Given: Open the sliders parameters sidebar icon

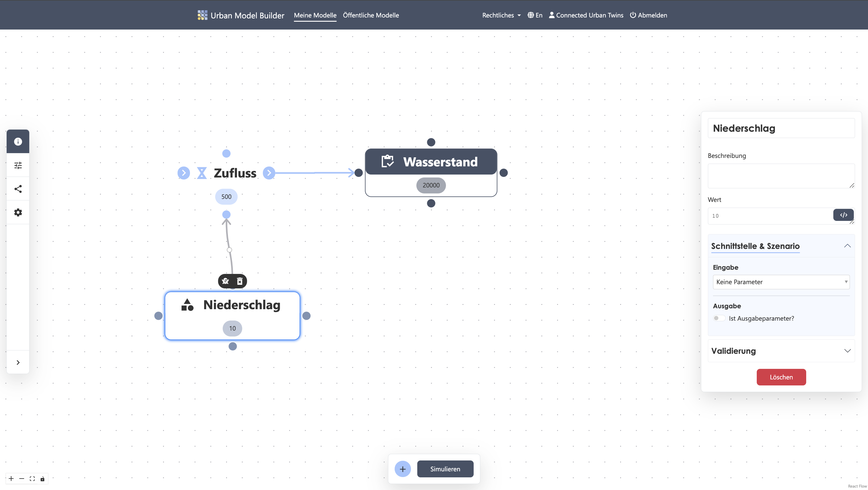Looking at the screenshot, I should 18,165.
